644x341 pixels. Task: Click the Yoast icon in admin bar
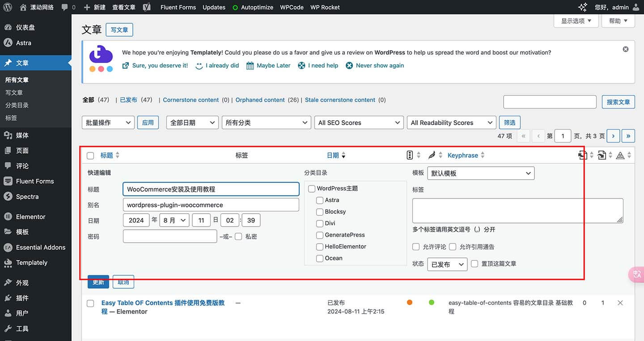click(x=147, y=7)
